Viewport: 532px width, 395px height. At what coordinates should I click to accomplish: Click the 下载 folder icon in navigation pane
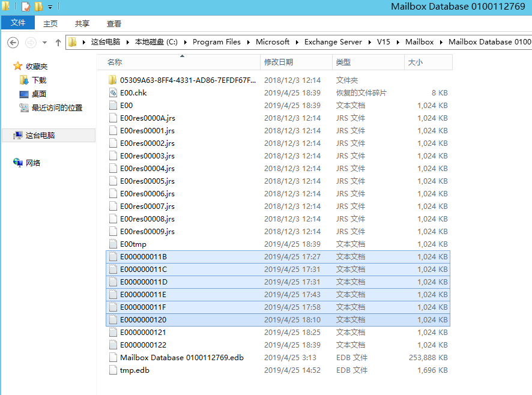pyautogui.click(x=24, y=80)
